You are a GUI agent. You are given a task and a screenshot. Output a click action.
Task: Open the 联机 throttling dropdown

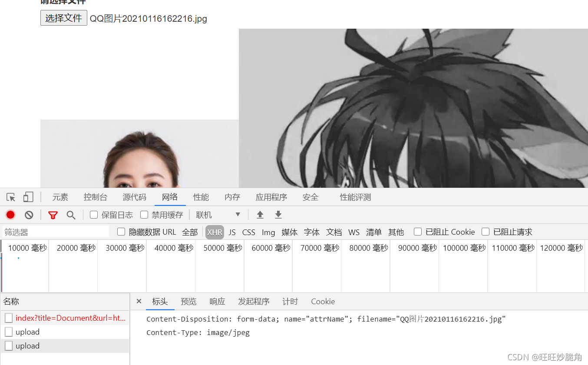[x=218, y=215]
